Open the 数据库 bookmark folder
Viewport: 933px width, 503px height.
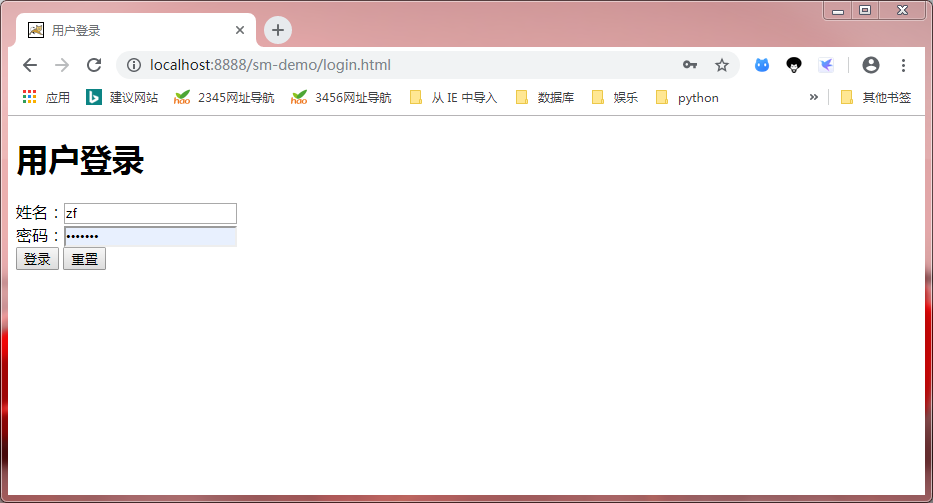tap(545, 97)
